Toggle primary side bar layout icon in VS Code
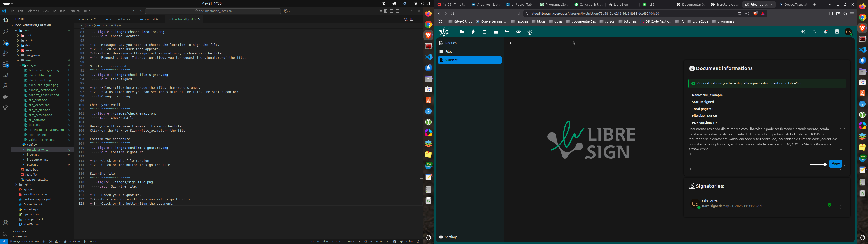868x244 pixels. (386, 11)
